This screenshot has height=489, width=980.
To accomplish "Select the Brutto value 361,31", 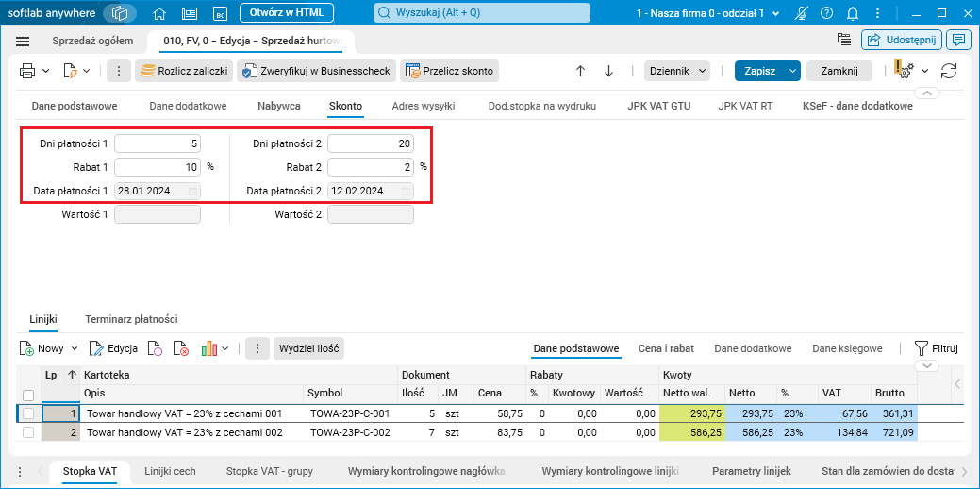I will click(x=894, y=413).
